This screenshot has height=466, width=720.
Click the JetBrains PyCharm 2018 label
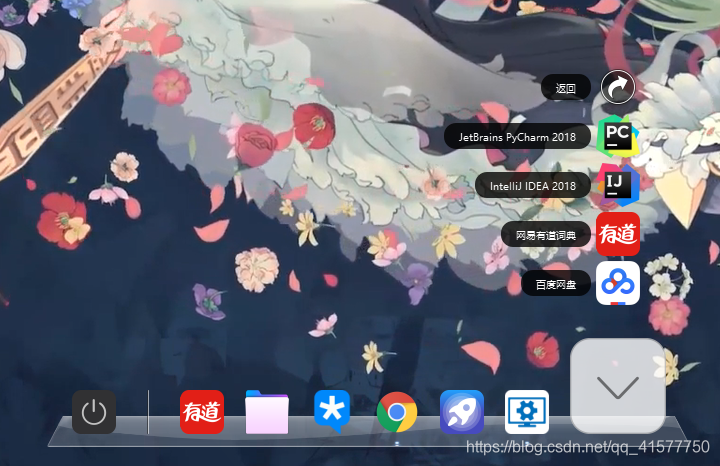[x=517, y=136]
